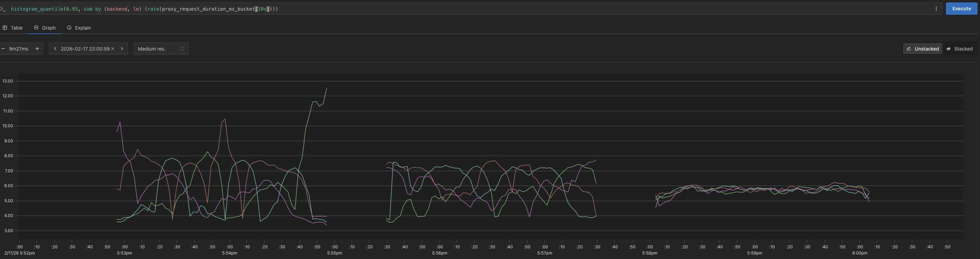This screenshot has height=259, width=980.
Task: Advance end time with right chevron
Action: pos(122,48)
